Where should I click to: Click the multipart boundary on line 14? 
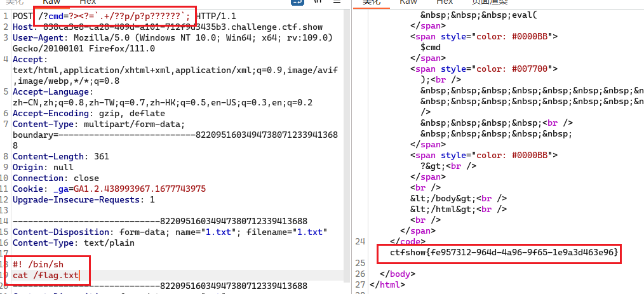pyautogui.click(x=160, y=221)
